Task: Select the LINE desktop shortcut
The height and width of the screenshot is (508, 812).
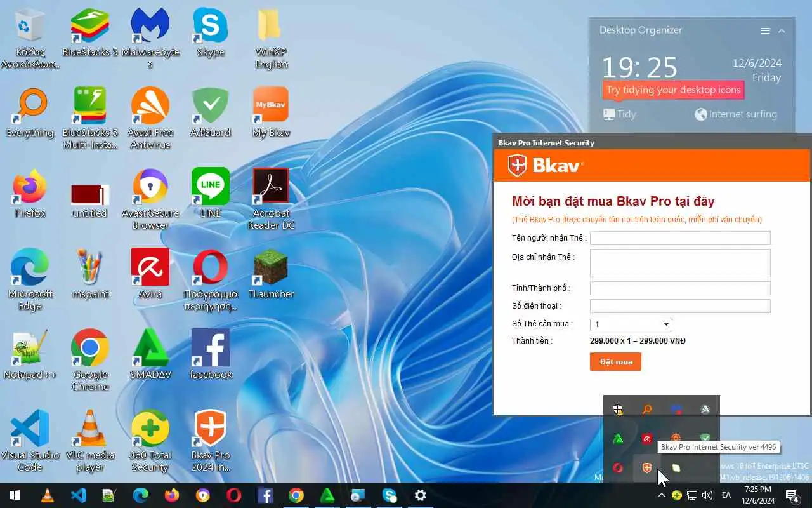Action: [x=211, y=194]
